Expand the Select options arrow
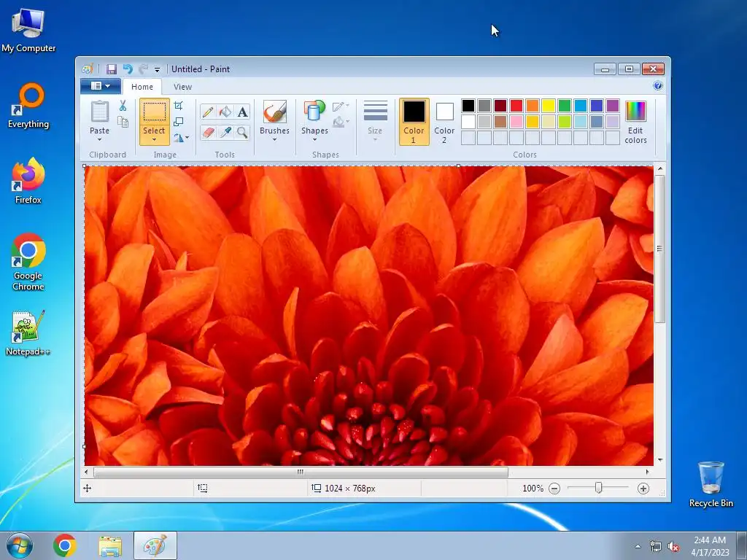The image size is (747, 560). tap(155, 139)
